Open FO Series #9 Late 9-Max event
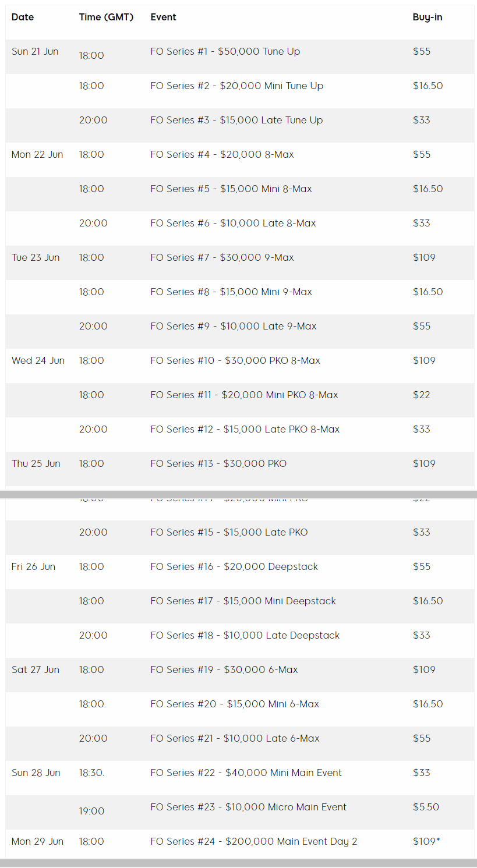 point(233,327)
